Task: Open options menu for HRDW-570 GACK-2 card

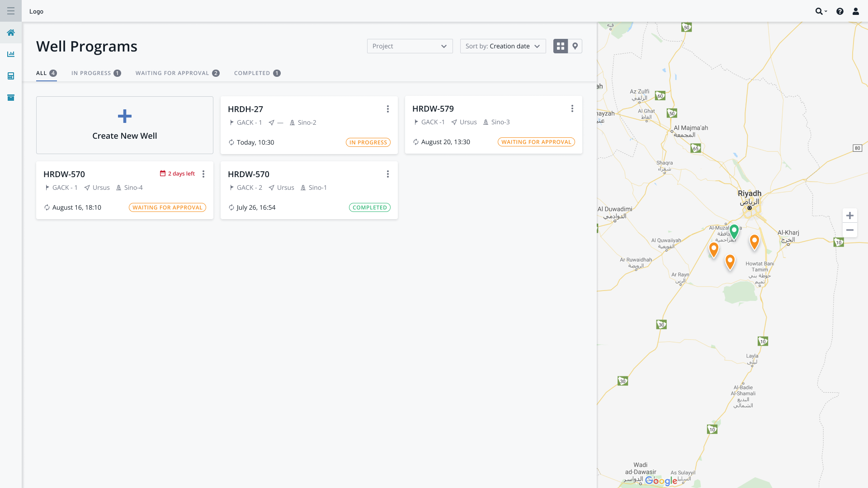Action: point(388,174)
